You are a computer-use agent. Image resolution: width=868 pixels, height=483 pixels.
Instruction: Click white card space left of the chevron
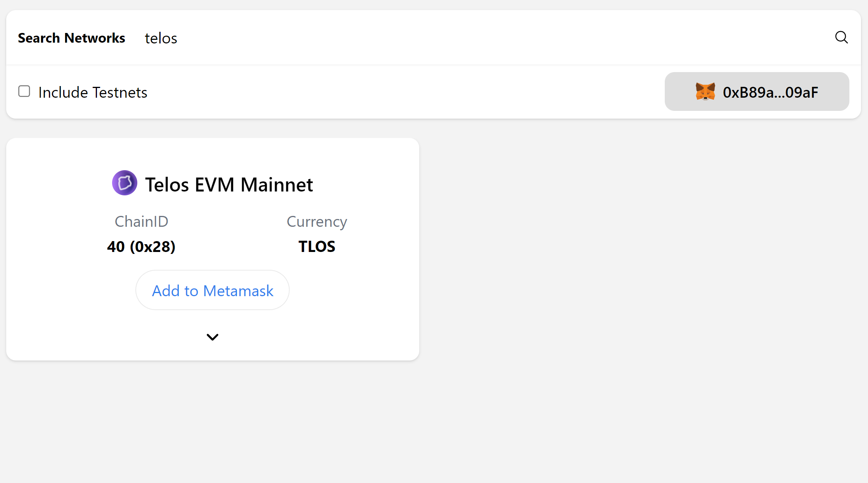pyautogui.click(x=97, y=337)
